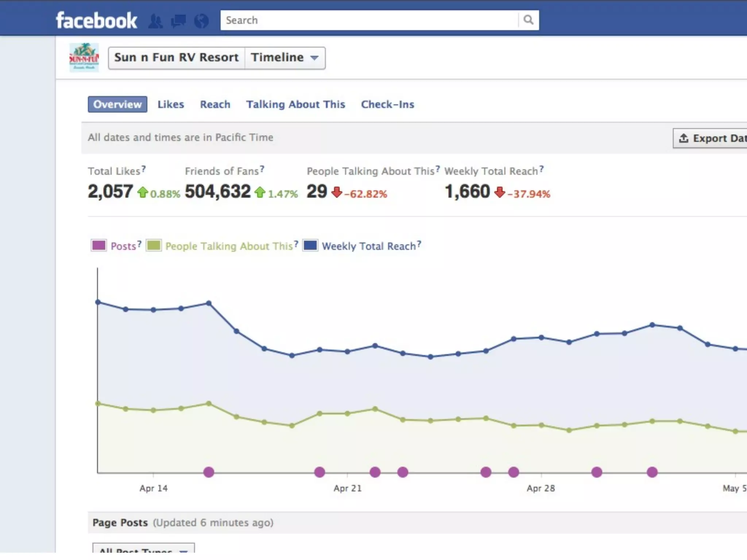Click the Total Likes help question mark
This screenshot has width=747, height=560.
click(144, 169)
